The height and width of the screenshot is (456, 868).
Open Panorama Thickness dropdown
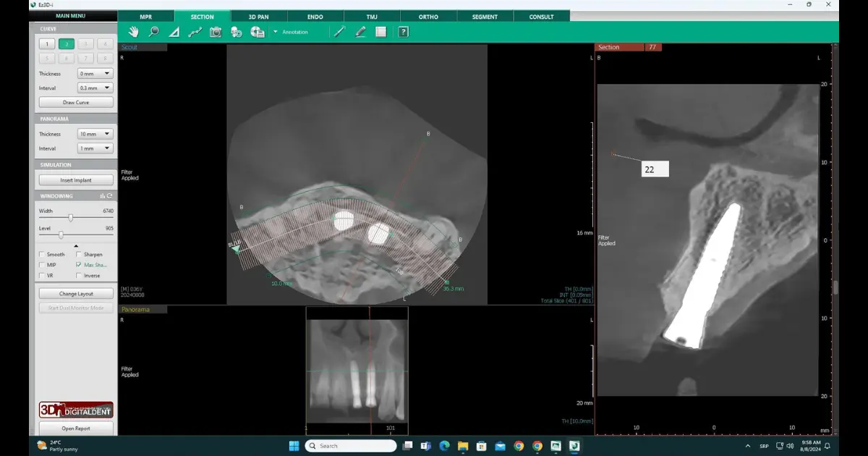(95, 134)
